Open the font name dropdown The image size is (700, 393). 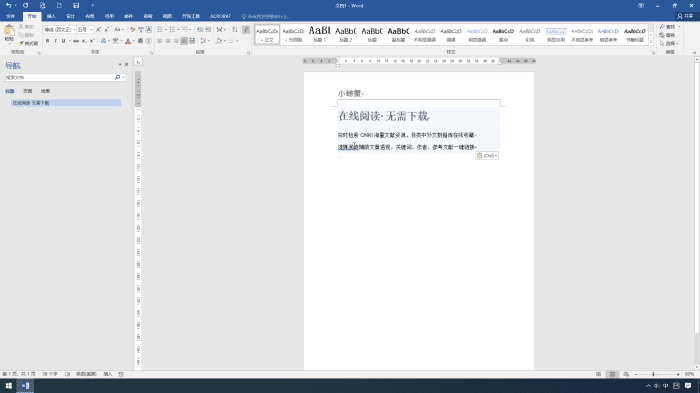(x=74, y=29)
